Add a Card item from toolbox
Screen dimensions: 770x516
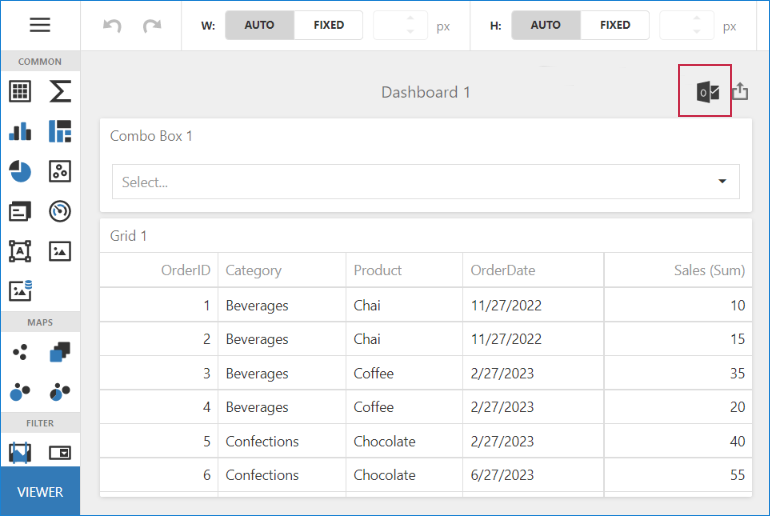[x=20, y=212]
